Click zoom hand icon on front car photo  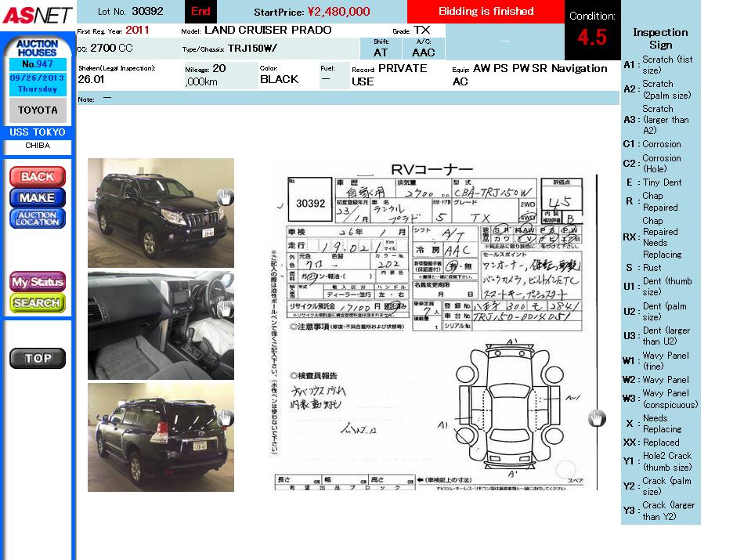(x=225, y=197)
